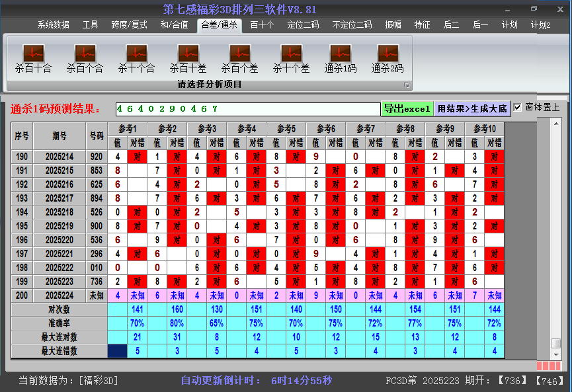Click the 用结果>生成大底 button
Image resolution: width=572 pixels, height=392 pixels.
click(472, 108)
